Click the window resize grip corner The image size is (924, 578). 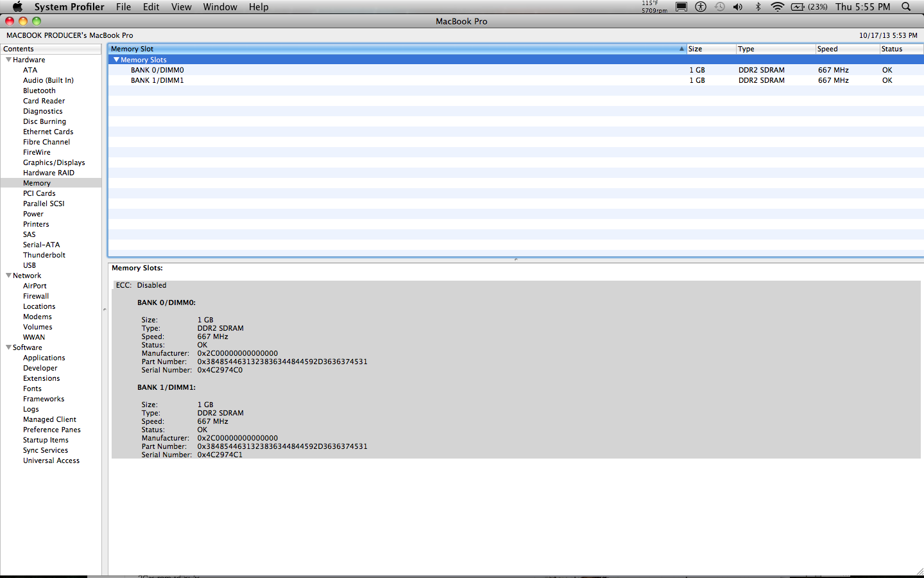tap(920, 571)
